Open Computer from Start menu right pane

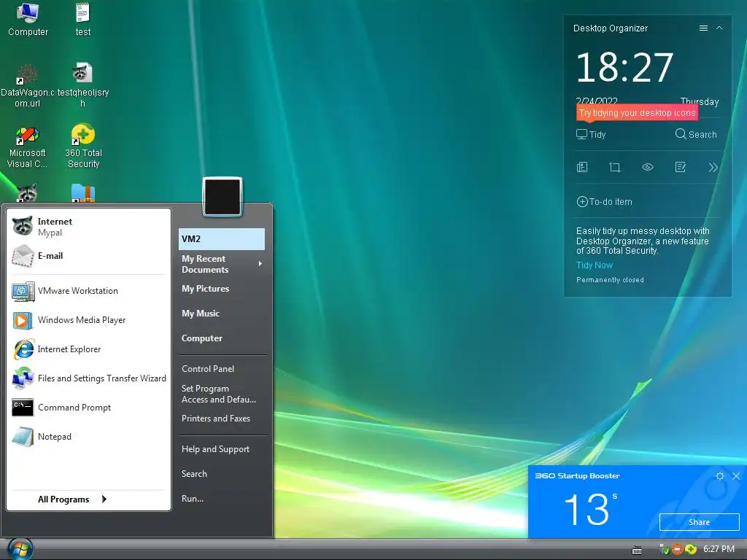[x=222, y=338]
